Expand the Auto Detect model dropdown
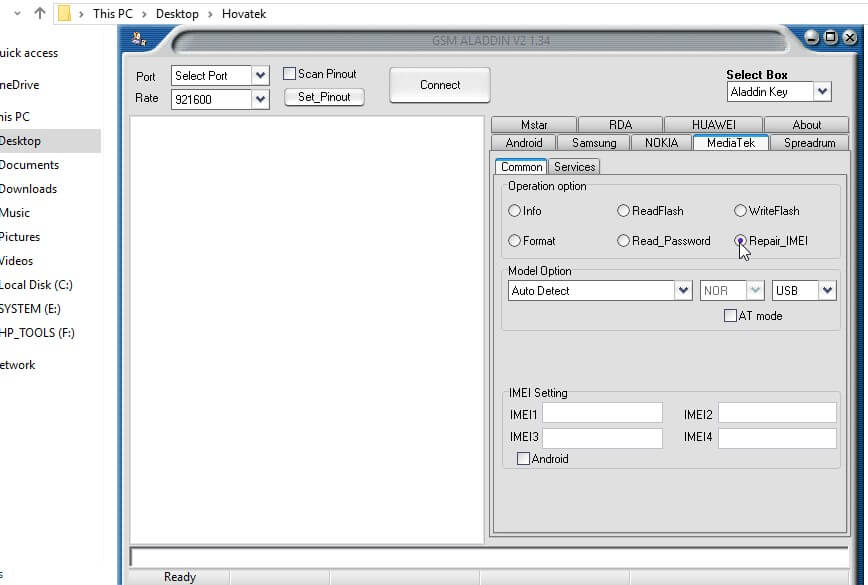The height and width of the screenshot is (585, 868). (682, 290)
